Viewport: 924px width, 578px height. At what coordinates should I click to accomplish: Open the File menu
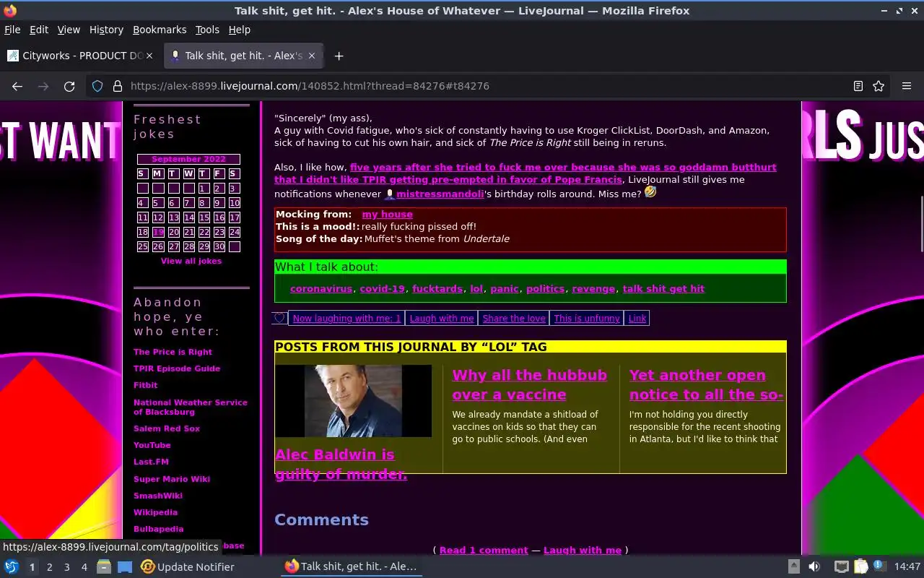(x=12, y=30)
